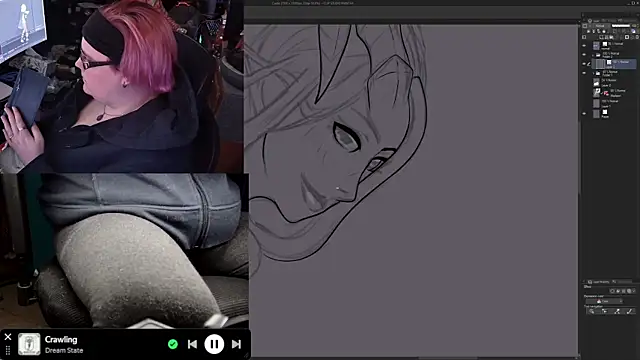Toggle visibility of the topmost layer
Viewport: 640px width, 360px height.
pos(584,46)
